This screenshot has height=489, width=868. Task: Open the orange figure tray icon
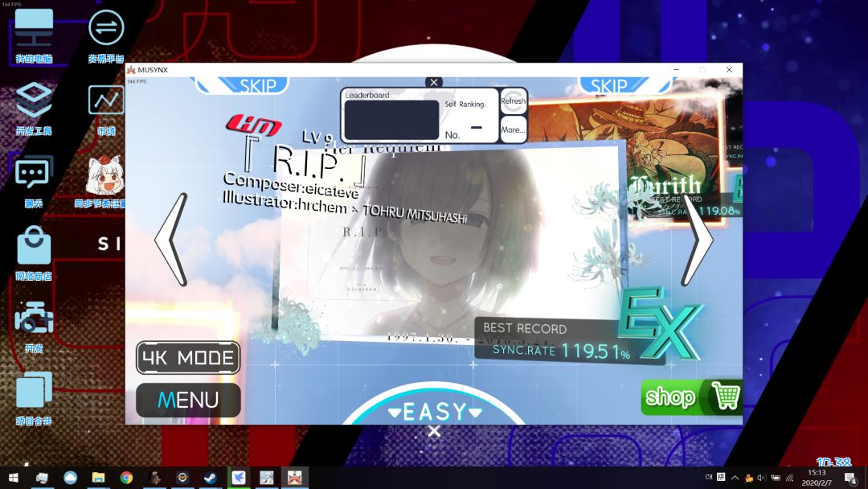tap(749, 478)
